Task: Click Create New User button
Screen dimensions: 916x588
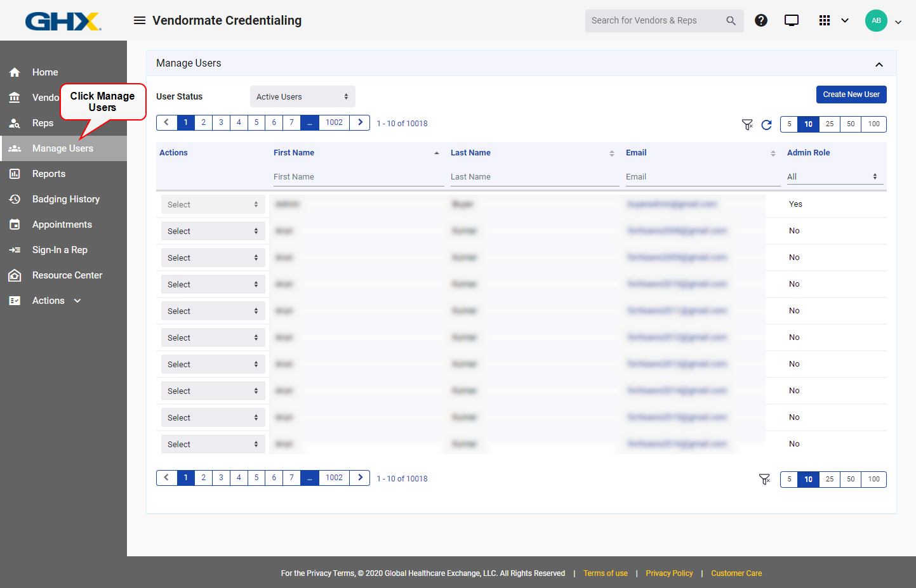Action: pos(851,95)
